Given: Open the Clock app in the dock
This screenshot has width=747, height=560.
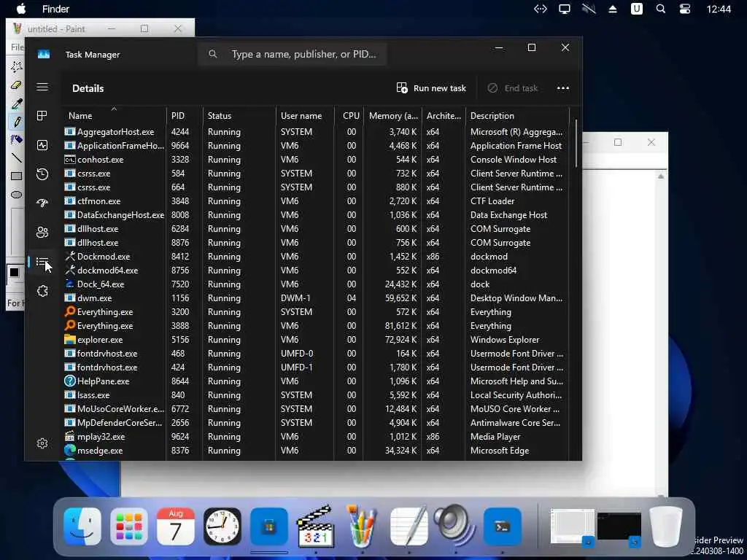Looking at the screenshot, I should click(222, 526).
